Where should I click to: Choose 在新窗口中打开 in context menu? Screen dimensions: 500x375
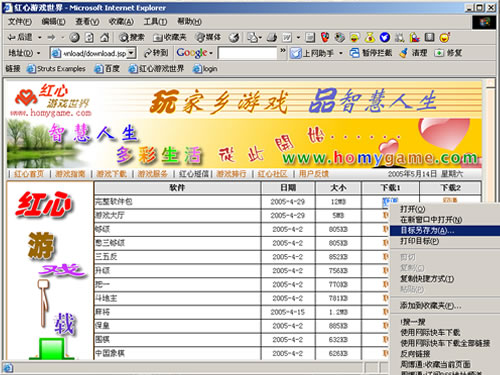tap(445, 220)
